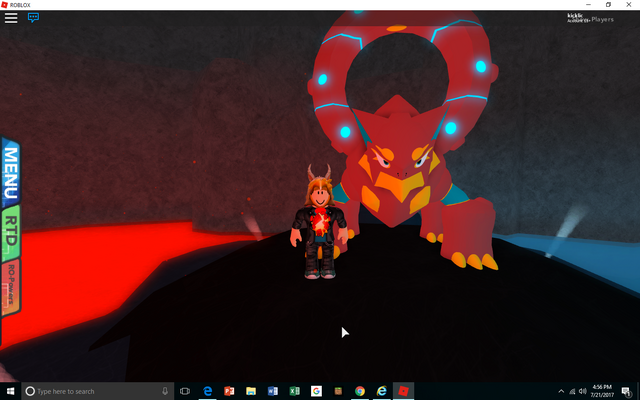Open the network status tray icon
This screenshot has height=400, width=640.
pos(572,391)
